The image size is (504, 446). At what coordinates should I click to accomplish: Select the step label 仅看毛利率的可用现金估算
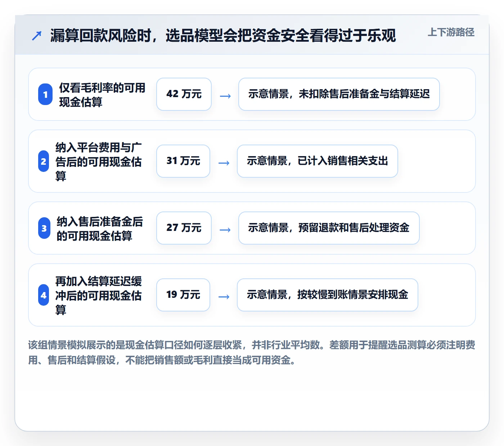pyautogui.click(x=102, y=95)
